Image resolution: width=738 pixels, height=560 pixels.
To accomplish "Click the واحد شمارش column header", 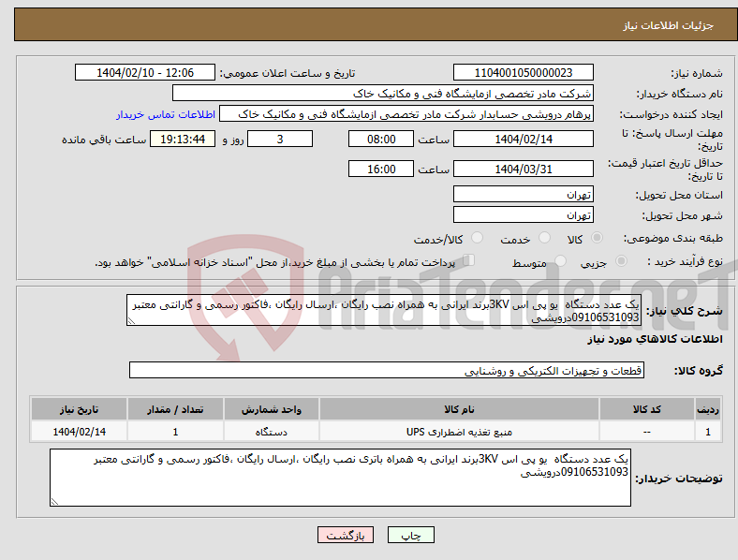I will [272, 409].
